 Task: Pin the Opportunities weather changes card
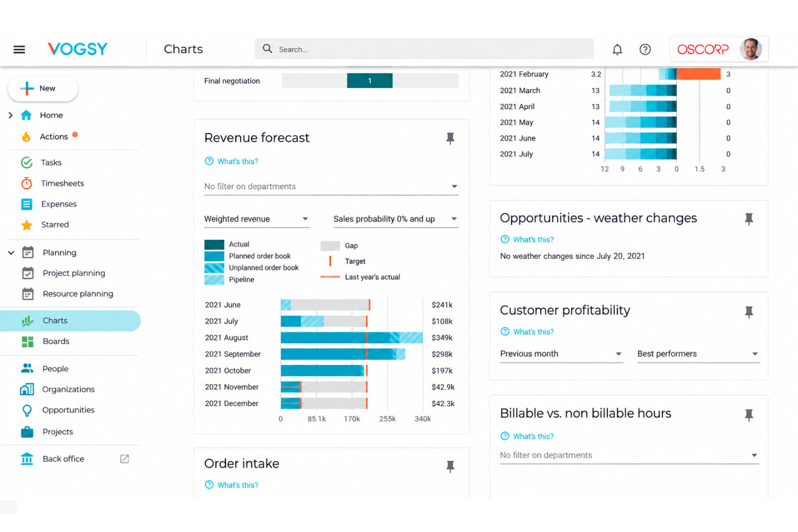coord(749,219)
